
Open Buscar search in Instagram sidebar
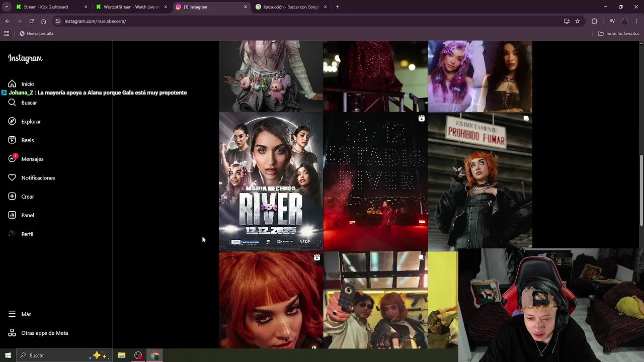(x=23, y=103)
